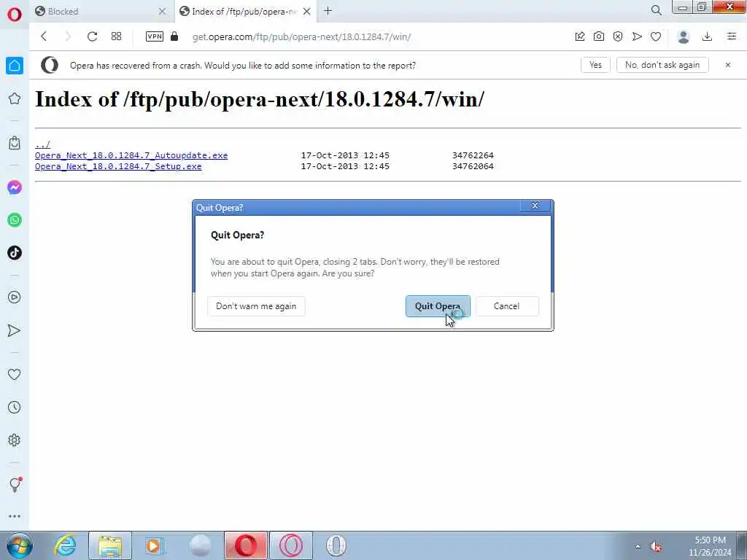Screen dimensions: 747x560
Task: Open Speed Dial start page grid icon
Action: (116, 36)
